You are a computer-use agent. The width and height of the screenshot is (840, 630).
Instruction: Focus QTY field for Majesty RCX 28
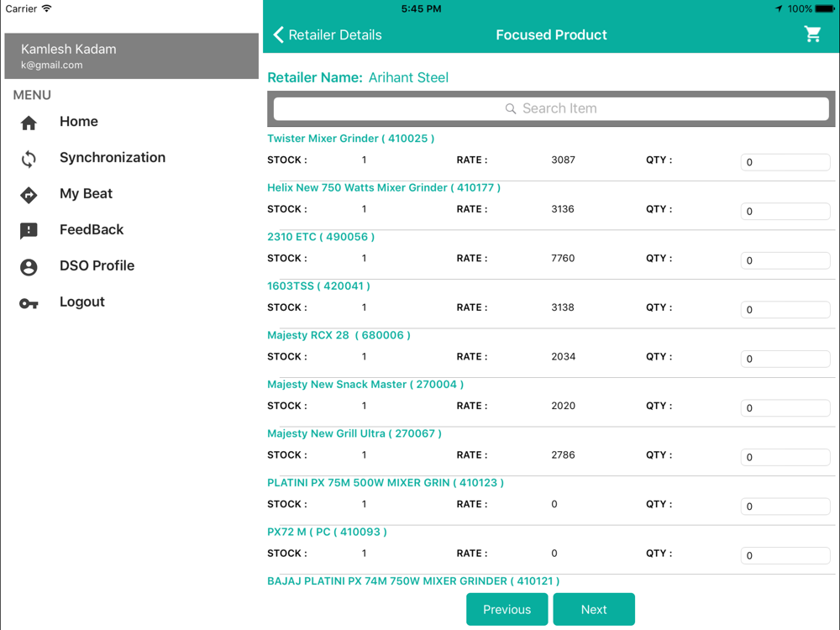785,359
